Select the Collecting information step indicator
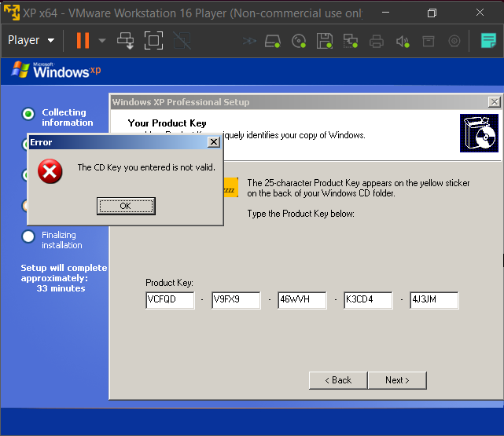Image resolution: width=504 pixels, height=436 pixels. click(x=28, y=114)
